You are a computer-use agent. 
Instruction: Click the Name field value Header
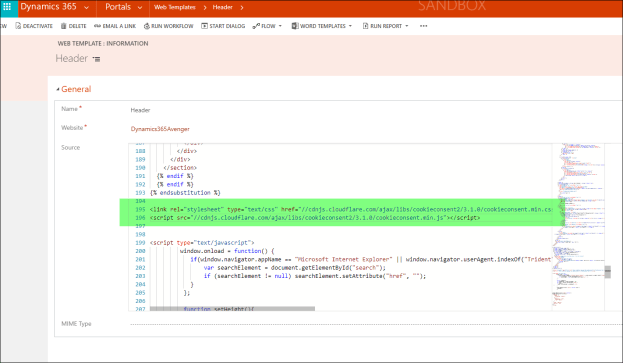(x=140, y=110)
